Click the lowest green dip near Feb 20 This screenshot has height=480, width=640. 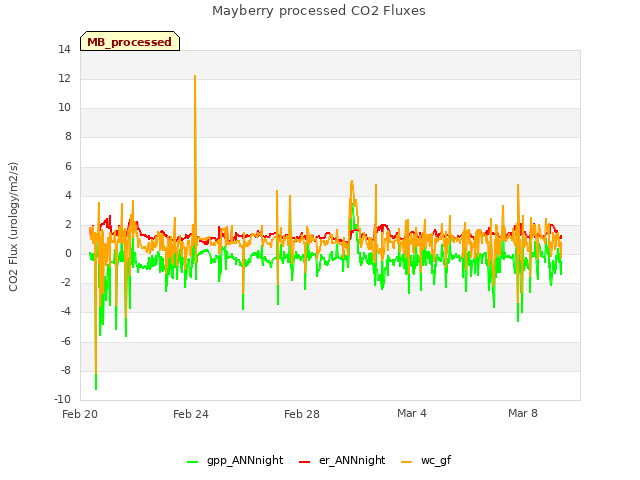[96, 389]
